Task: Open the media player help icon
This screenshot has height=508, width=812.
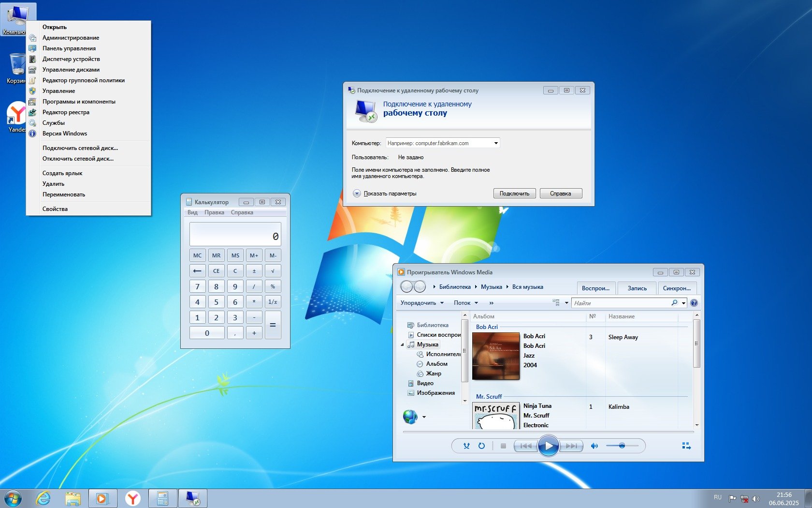Action: click(694, 303)
